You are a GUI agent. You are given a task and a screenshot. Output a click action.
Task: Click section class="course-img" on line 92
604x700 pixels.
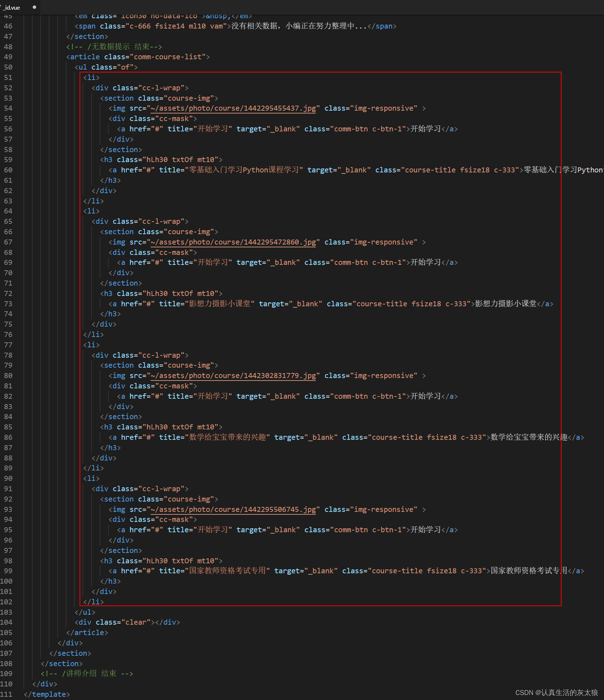tap(159, 499)
